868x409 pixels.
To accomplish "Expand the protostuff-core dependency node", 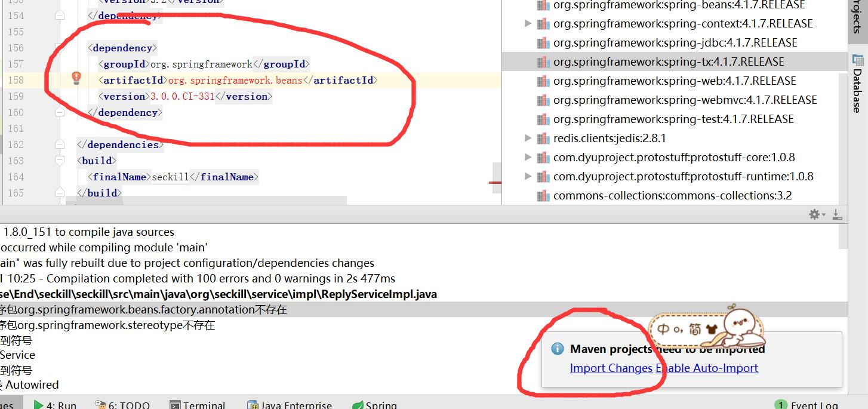I will [527, 157].
